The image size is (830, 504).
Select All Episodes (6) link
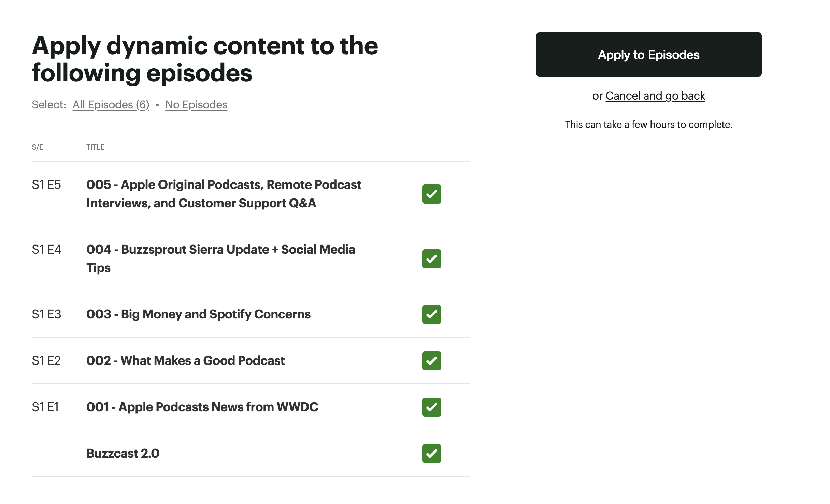[x=111, y=105]
